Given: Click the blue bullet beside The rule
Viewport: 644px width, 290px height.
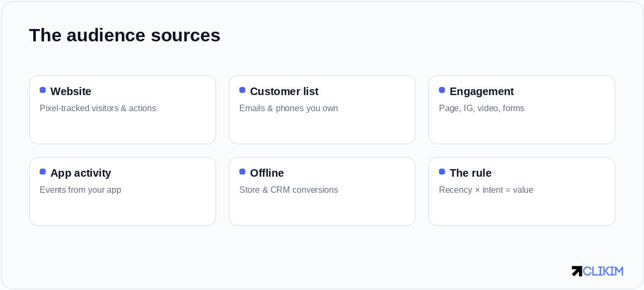Looking at the screenshot, I should click(442, 172).
